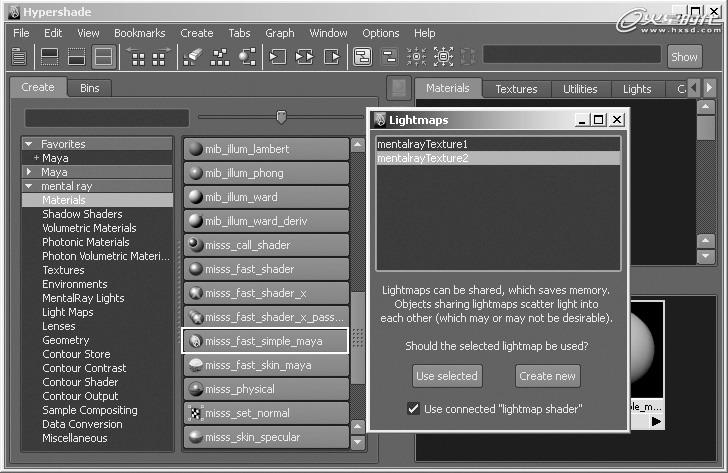Viewport: 728px width, 473px height.
Task: Open the Options menu
Action: [381, 33]
